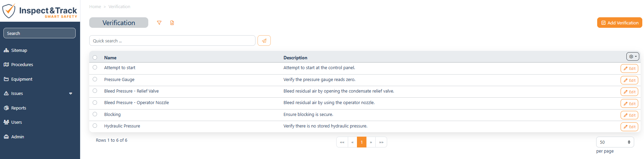
Task: Go to next page in pagination
Action: click(371, 142)
